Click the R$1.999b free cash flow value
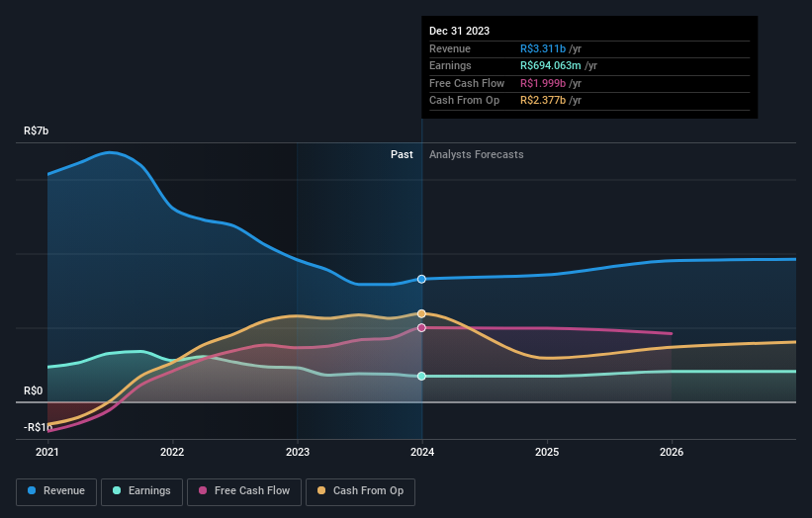The image size is (812, 518). (x=543, y=83)
